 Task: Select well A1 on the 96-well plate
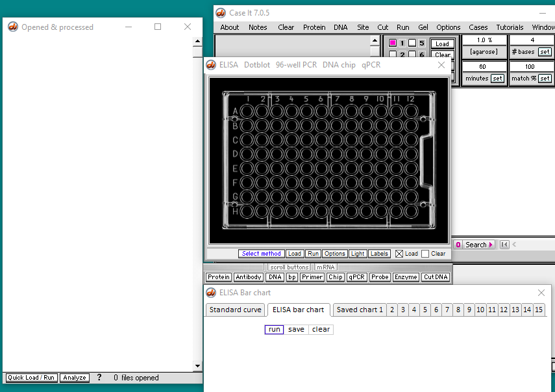247,112
